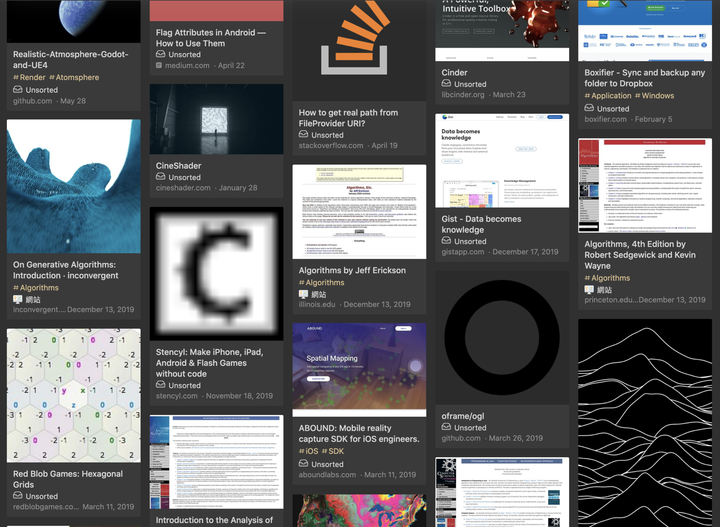
Task: Filter by the #SDK tag
Action: pos(333,451)
